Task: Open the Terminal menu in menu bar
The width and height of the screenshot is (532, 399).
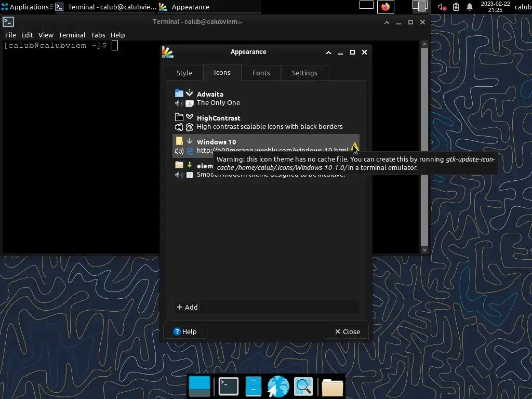Action: 72,35
